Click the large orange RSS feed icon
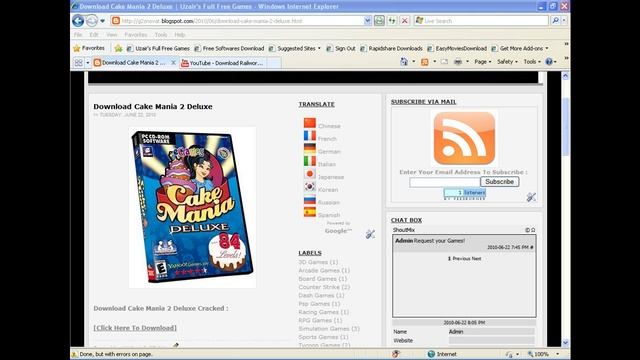The image size is (640, 360). [x=464, y=138]
